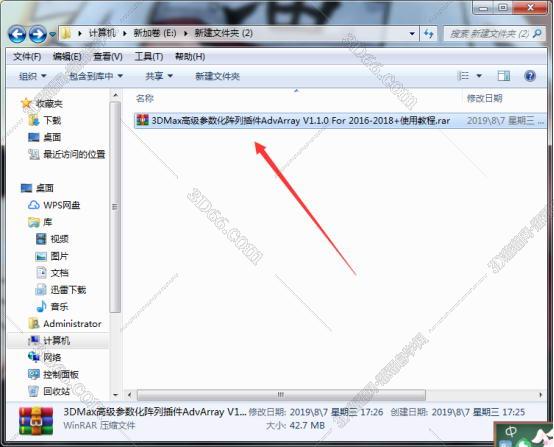Open the 工具(T) menu
The image size is (554, 447).
click(149, 57)
